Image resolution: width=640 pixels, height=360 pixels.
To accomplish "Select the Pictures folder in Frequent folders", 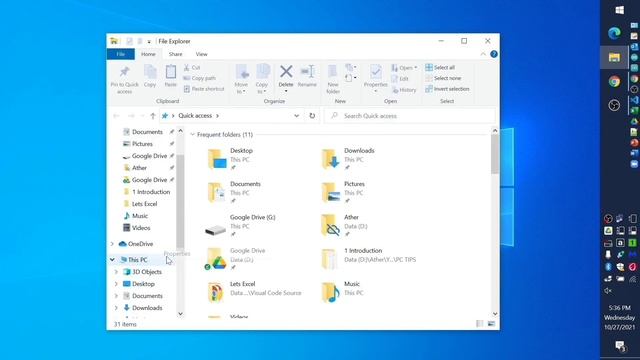I will pos(342,192).
